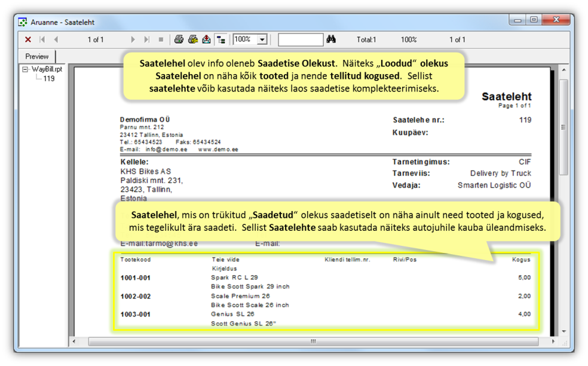Go to the first page of the report
Image resolution: width=588 pixels, height=366 pixels.
(42, 39)
